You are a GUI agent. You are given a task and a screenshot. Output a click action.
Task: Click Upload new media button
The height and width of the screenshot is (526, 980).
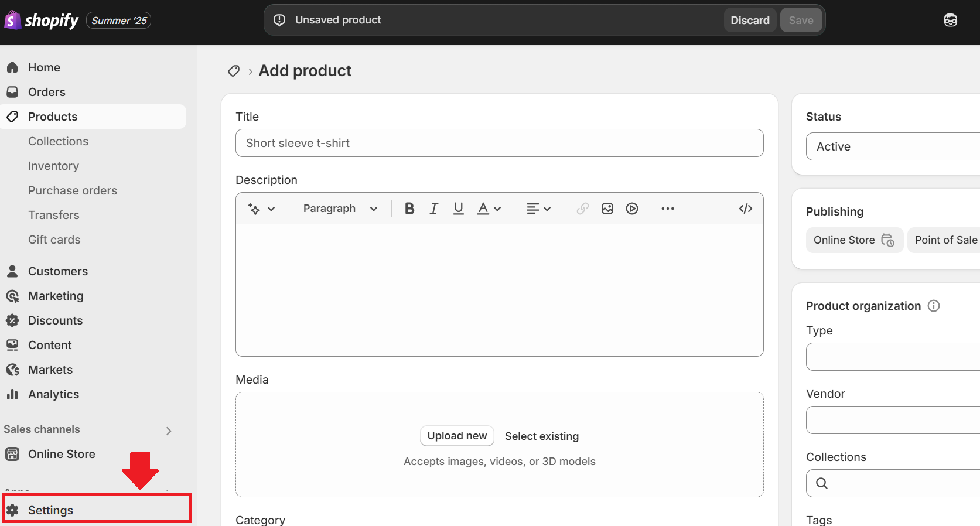pos(457,436)
